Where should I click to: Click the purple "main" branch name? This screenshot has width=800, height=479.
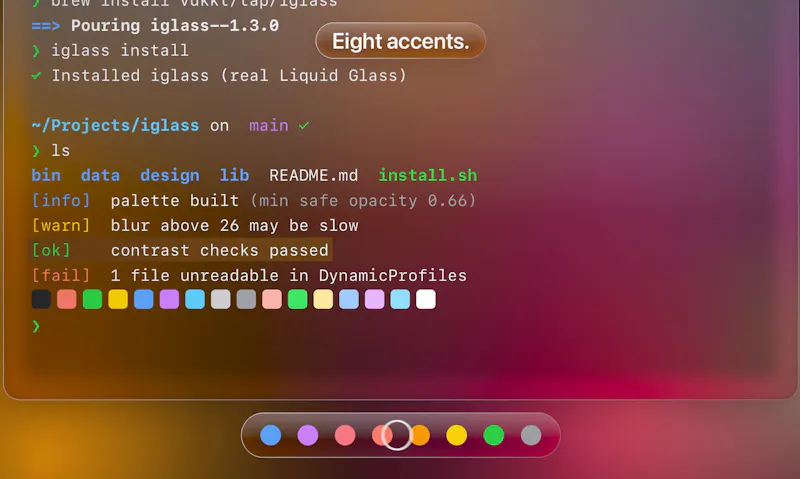coord(269,125)
